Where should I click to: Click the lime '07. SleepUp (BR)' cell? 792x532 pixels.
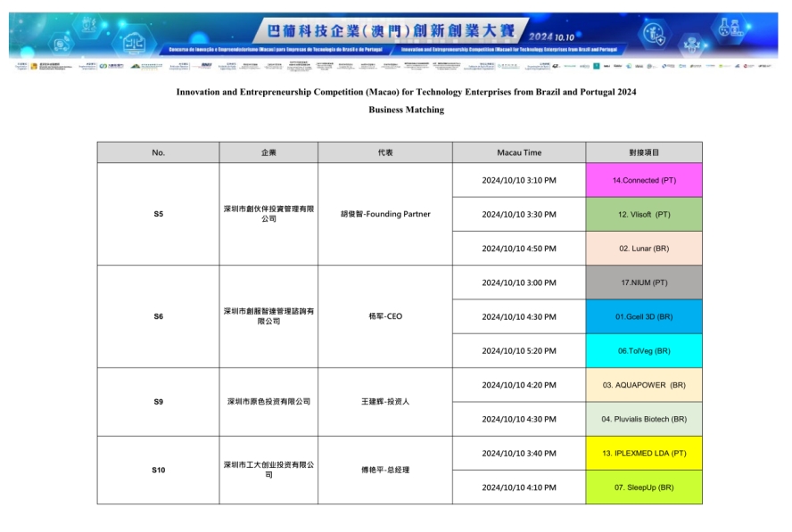point(644,487)
